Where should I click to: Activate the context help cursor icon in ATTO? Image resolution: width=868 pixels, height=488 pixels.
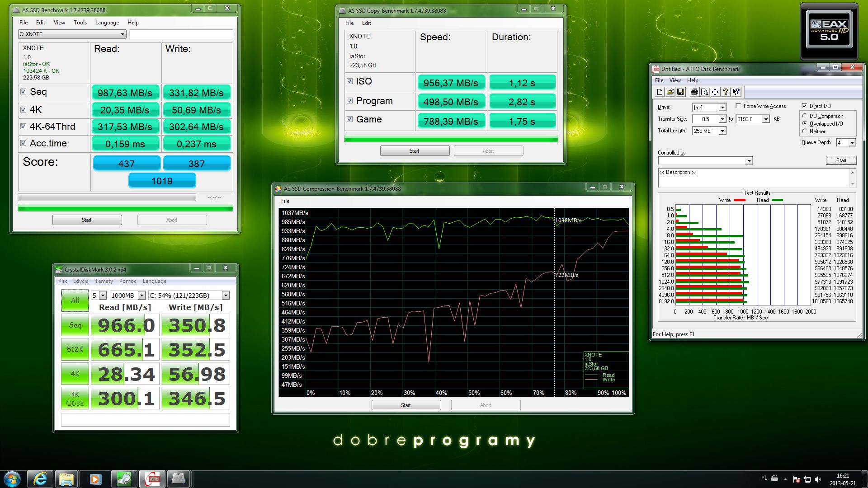coord(736,92)
